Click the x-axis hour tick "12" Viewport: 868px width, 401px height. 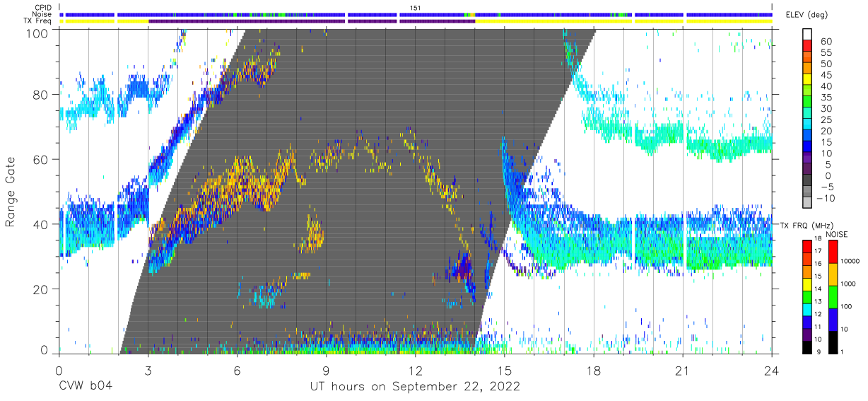pyautogui.click(x=416, y=370)
